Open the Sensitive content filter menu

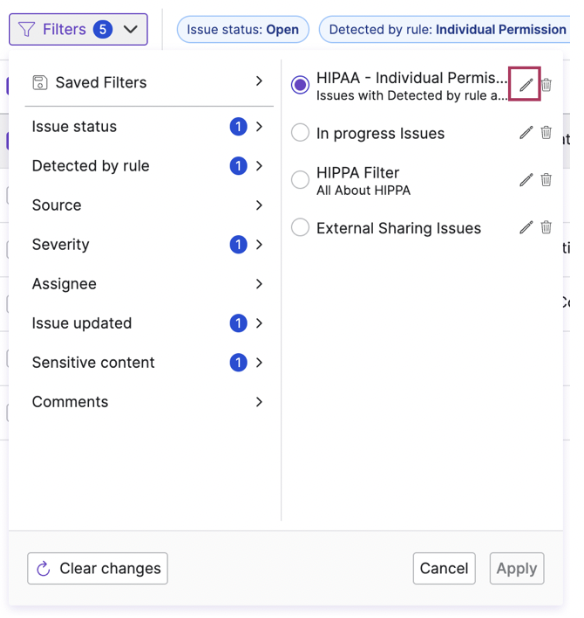point(147,363)
